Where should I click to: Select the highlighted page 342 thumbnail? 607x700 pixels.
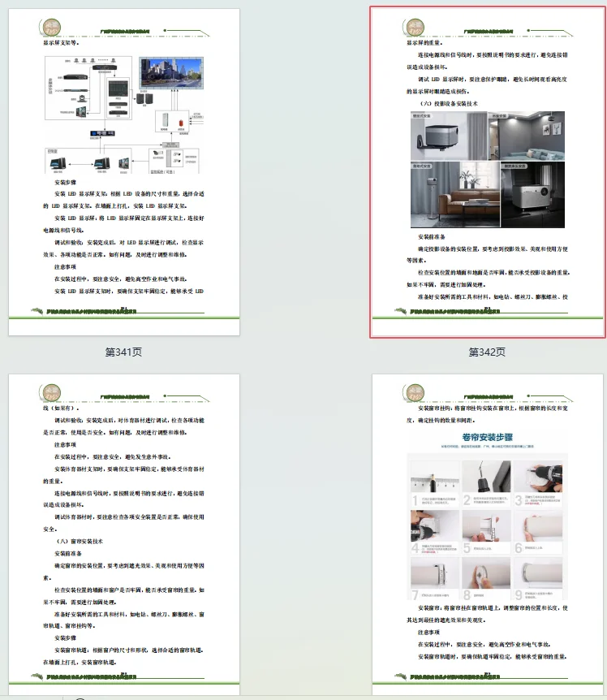pyautogui.click(x=488, y=172)
